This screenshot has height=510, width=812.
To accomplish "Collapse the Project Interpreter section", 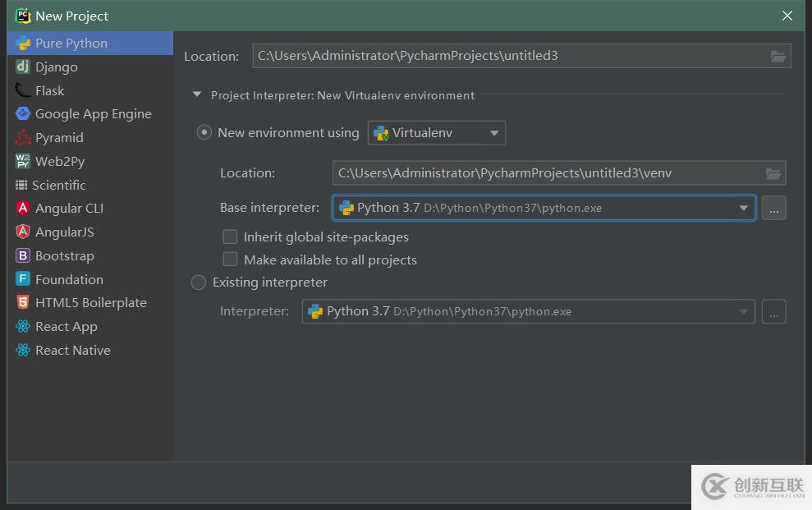I will tap(197, 95).
